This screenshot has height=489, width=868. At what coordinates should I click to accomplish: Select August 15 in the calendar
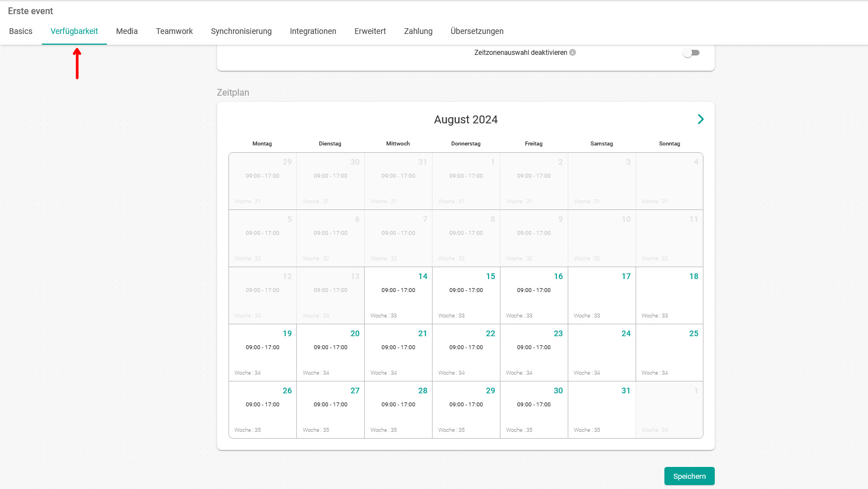pyautogui.click(x=466, y=295)
